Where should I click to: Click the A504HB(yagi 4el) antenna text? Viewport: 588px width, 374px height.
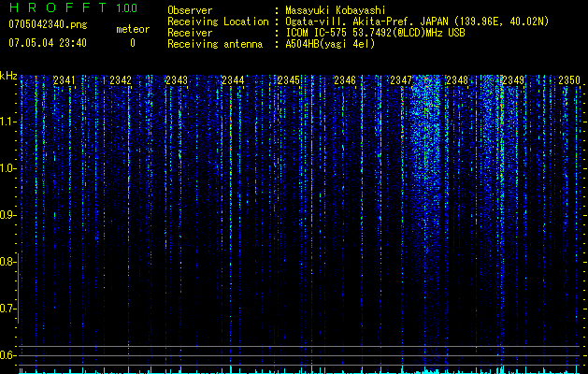[x=330, y=44]
